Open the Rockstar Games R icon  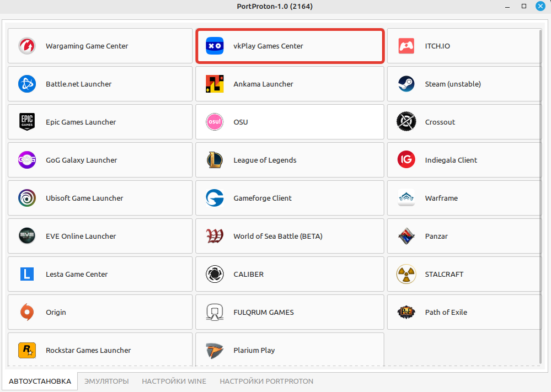(x=27, y=350)
